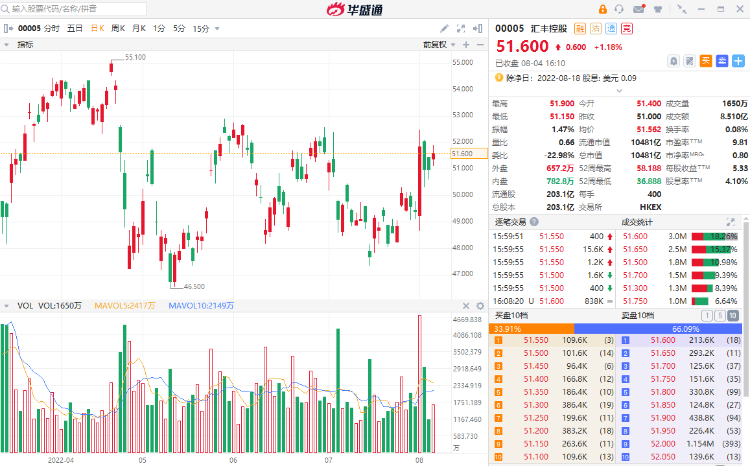
Task: Click the 18.26% distribution bar for 51.600
Action: [x=715, y=236]
